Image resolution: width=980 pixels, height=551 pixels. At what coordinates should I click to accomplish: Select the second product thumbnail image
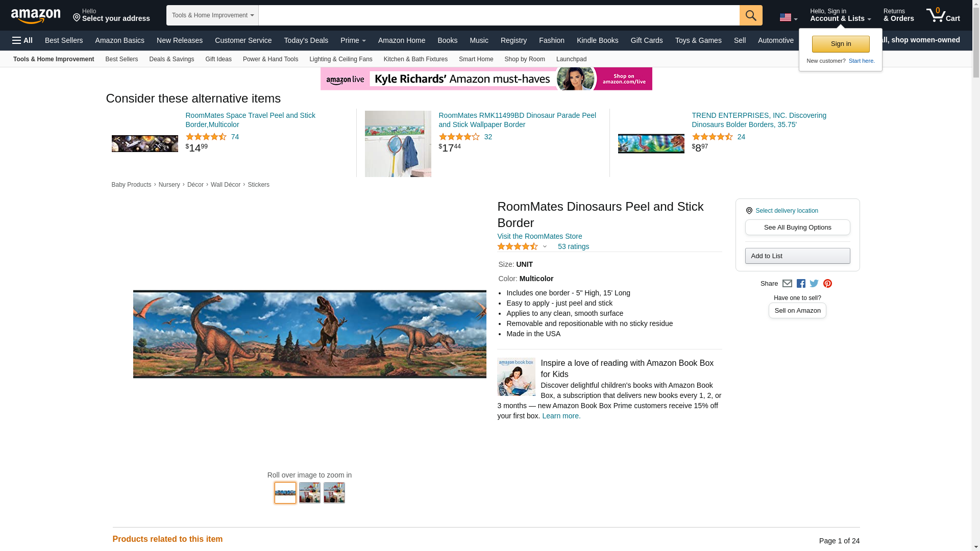309,493
